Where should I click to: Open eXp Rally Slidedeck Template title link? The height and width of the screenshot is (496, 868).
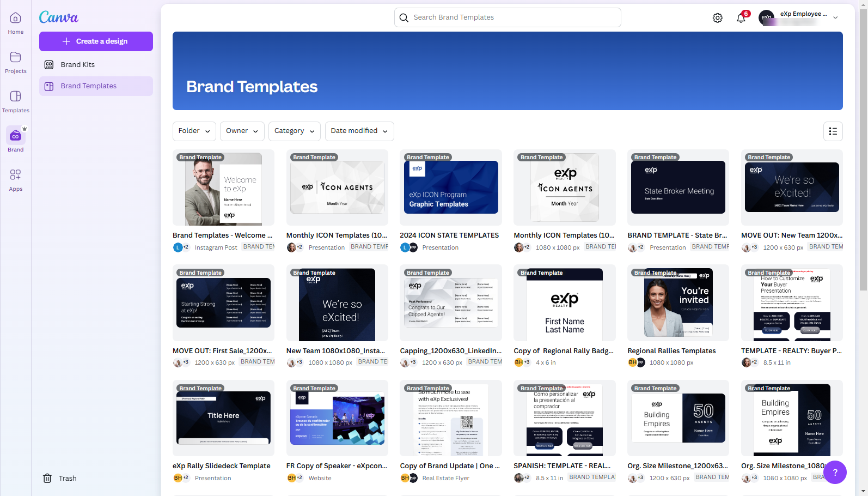pyautogui.click(x=222, y=466)
